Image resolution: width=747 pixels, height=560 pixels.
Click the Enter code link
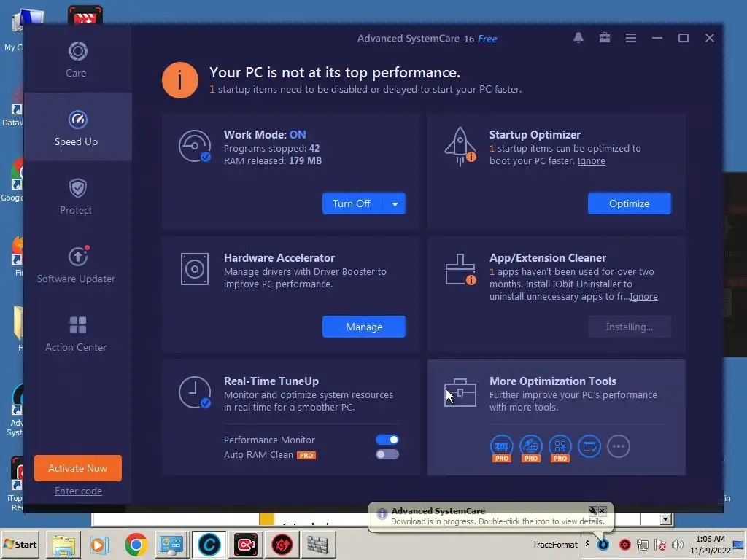[x=78, y=491]
